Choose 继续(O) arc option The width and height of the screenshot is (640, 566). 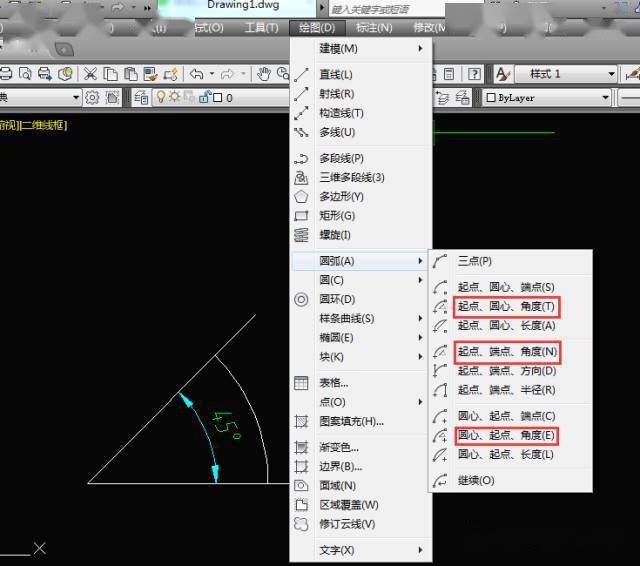click(511, 481)
